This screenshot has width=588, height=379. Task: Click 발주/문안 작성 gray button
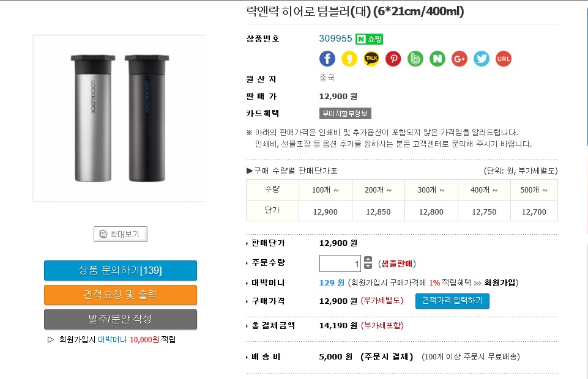click(x=121, y=319)
